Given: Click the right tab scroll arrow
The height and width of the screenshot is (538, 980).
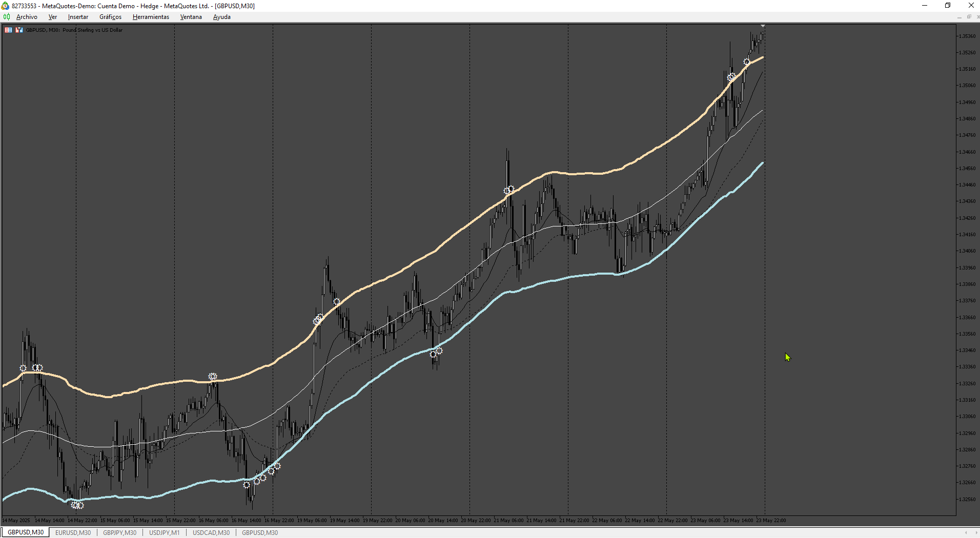Looking at the screenshot, I should [x=975, y=532].
